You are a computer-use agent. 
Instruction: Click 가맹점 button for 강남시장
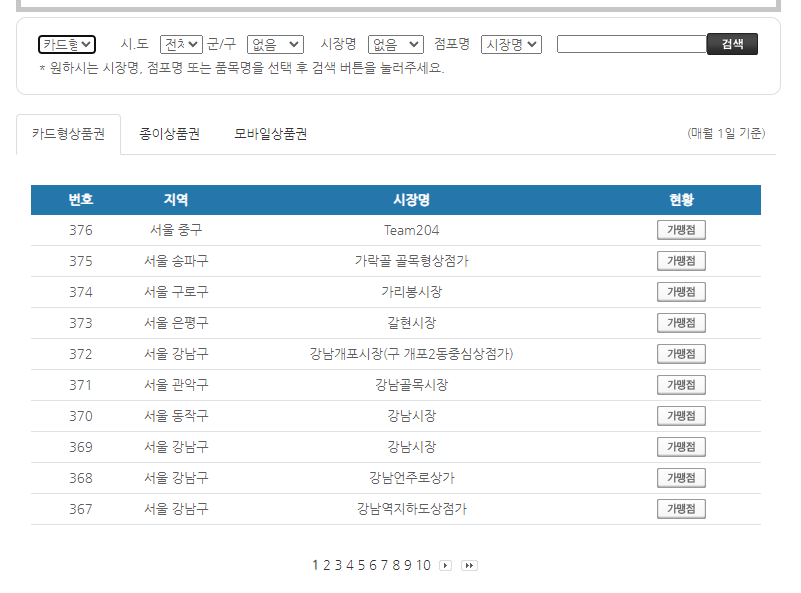[x=680, y=415]
